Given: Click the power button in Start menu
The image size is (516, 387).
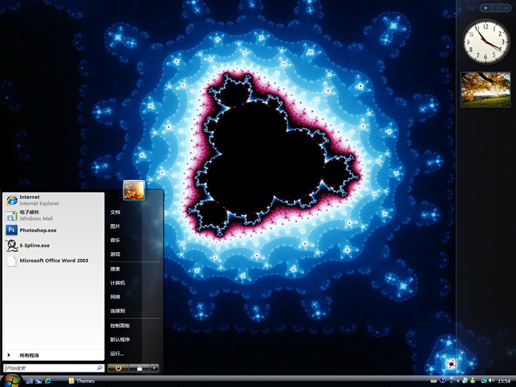Looking at the screenshot, I should pos(118,368).
